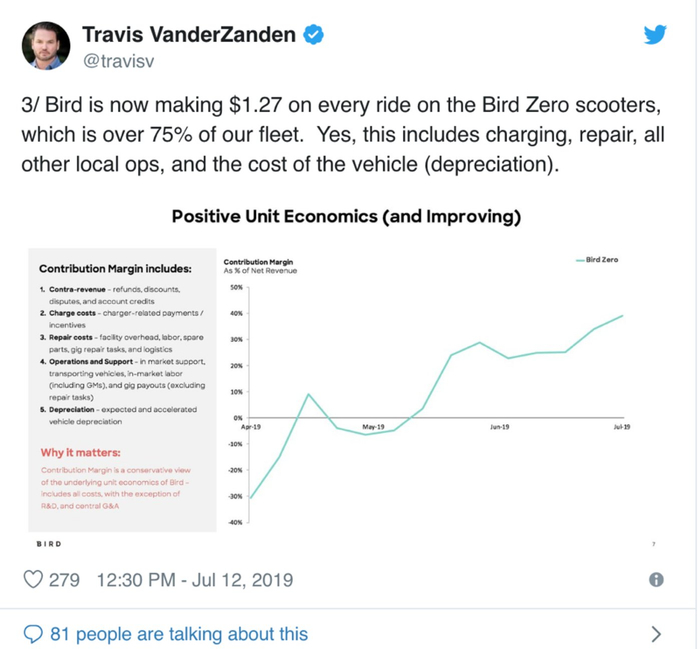The width and height of the screenshot is (700, 649).
Task: Open Travis VanderZanden's profile photo
Action: [46, 46]
